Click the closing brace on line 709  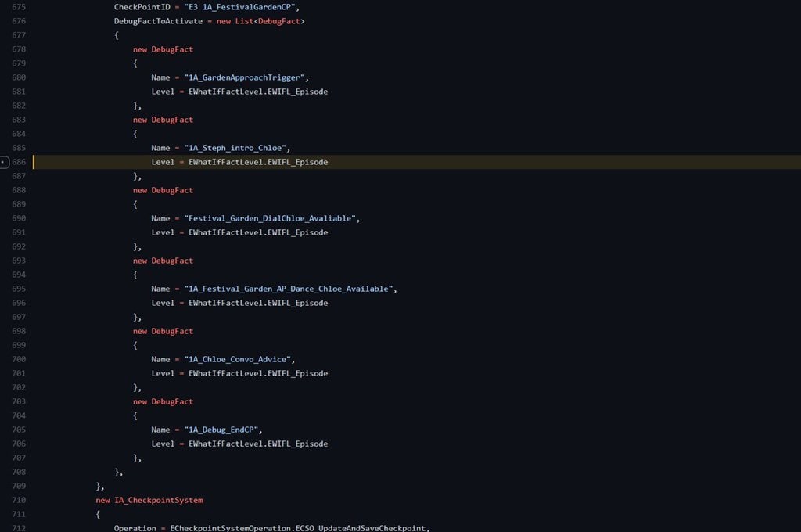[x=99, y=486]
